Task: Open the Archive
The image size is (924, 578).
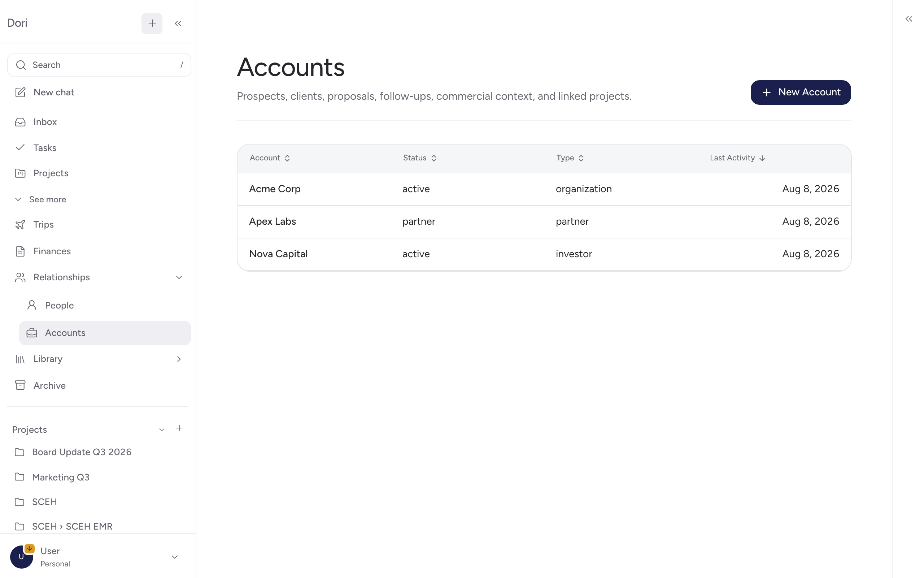Action: [x=99, y=385]
